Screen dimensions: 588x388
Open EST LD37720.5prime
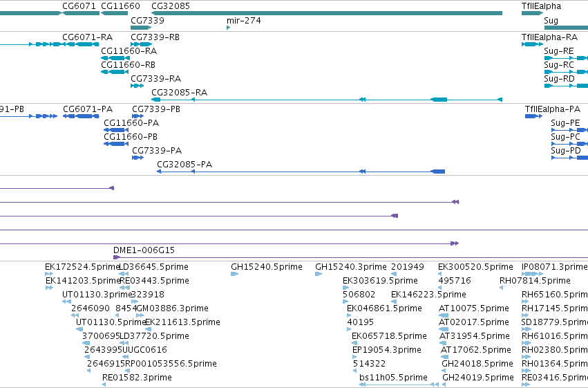(154, 336)
